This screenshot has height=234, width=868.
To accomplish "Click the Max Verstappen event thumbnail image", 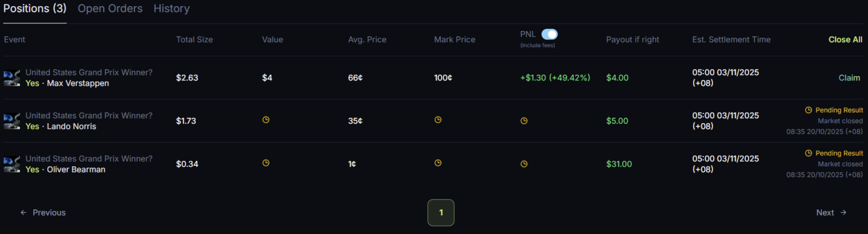I will pyautogui.click(x=12, y=78).
